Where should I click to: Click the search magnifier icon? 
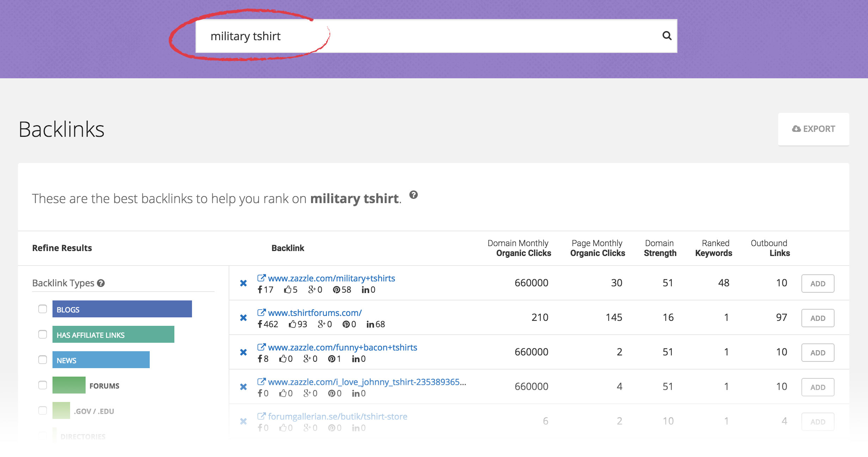coord(666,36)
